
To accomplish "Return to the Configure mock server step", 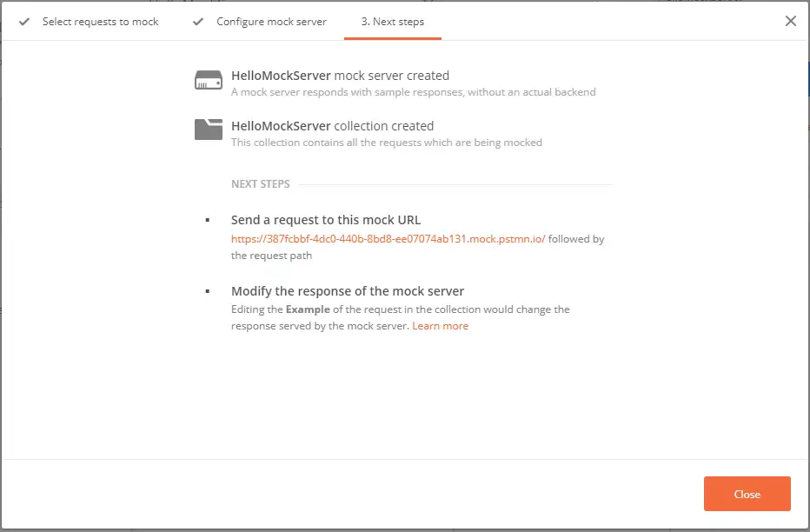I will (271, 22).
